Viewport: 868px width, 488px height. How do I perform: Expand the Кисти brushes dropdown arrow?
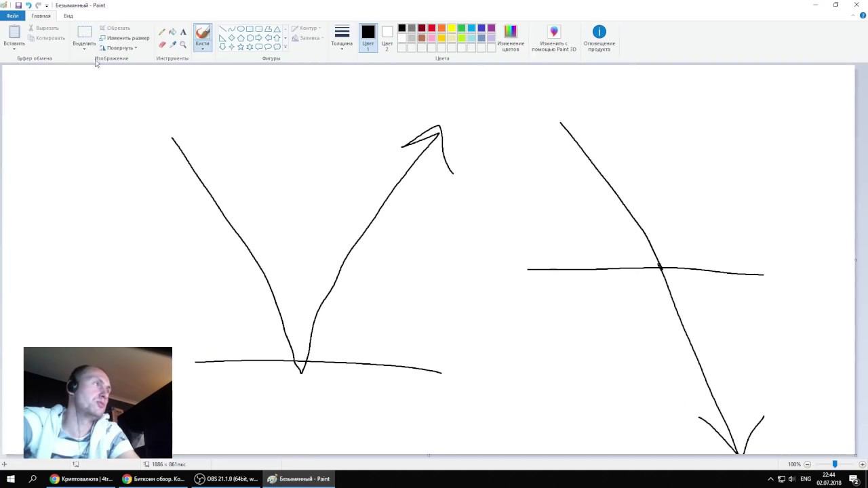click(203, 49)
